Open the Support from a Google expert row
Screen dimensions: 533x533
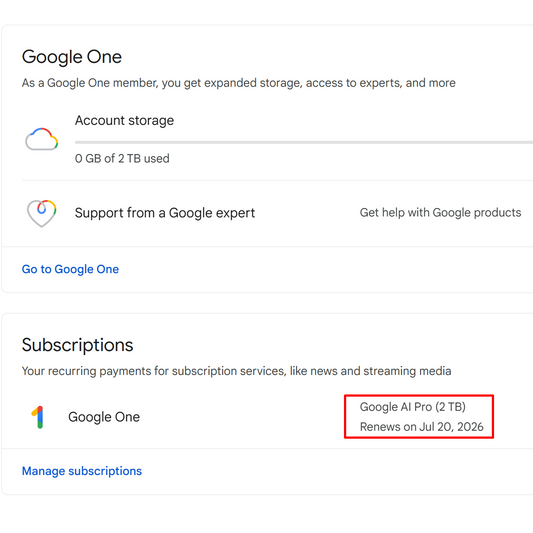(x=267, y=213)
